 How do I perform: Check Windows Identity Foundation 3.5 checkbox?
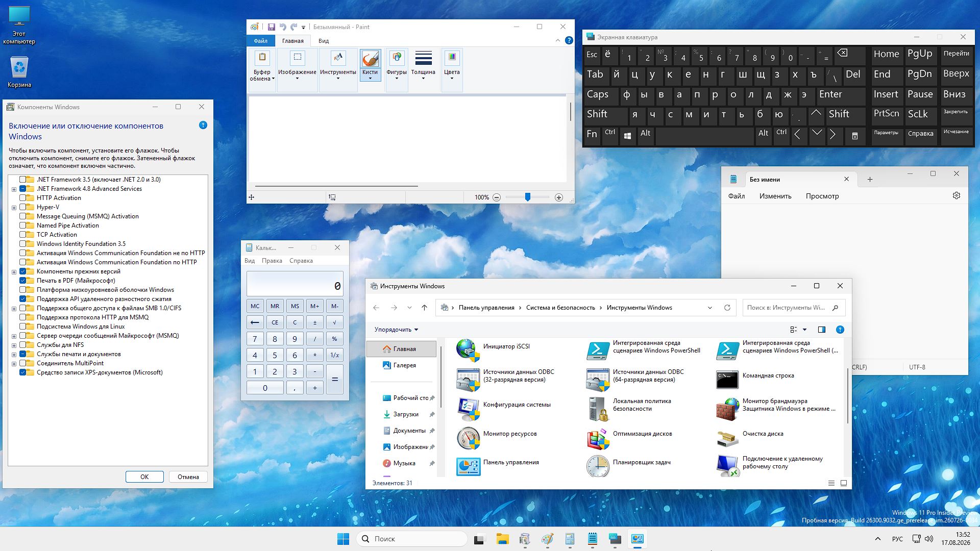click(22, 244)
